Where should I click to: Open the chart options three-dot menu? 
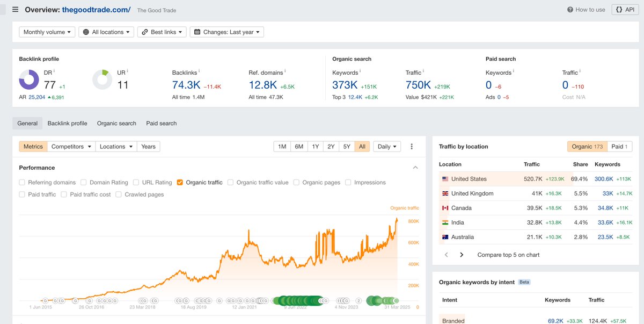(x=411, y=146)
